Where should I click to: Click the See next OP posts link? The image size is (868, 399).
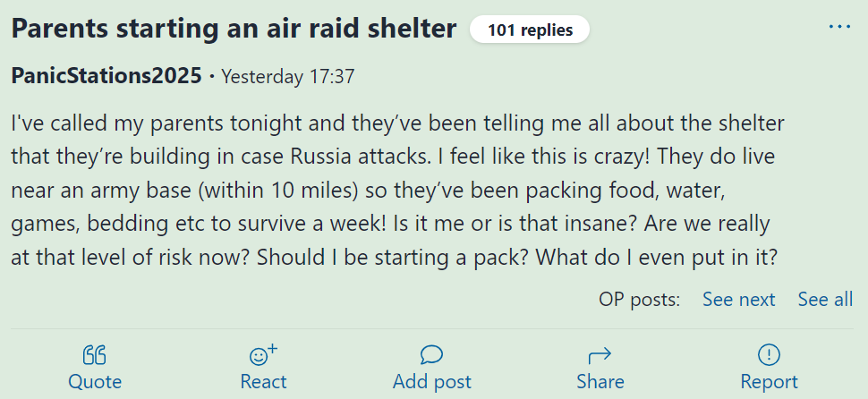[x=738, y=300]
